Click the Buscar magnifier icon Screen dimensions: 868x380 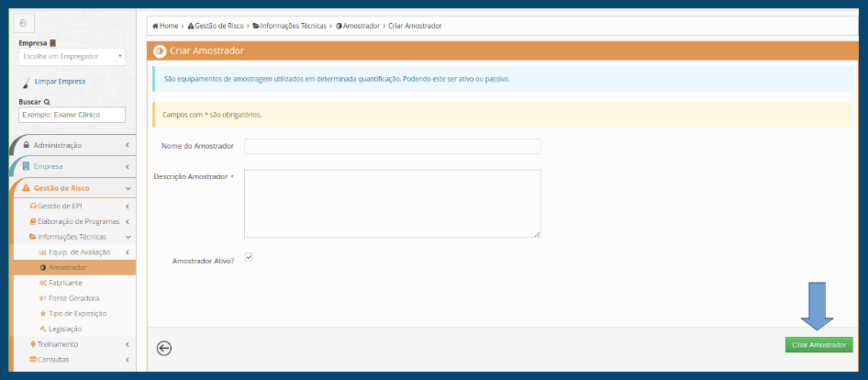(47, 103)
